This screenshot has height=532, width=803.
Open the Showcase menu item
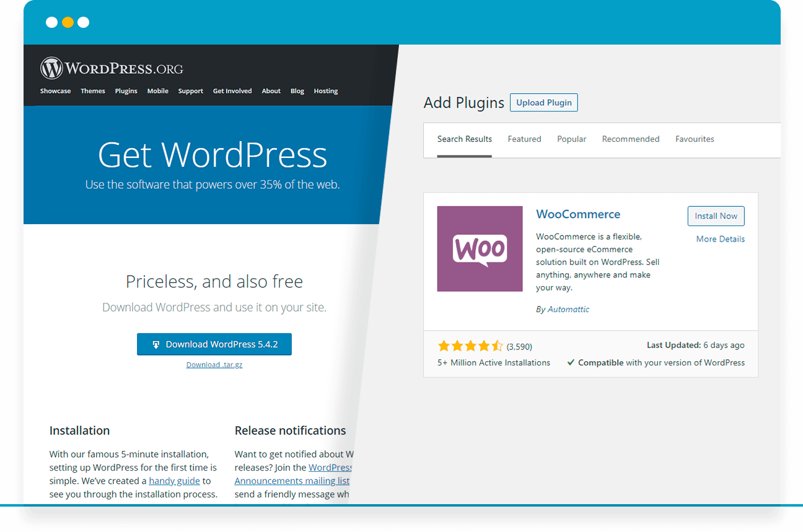tap(55, 91)
